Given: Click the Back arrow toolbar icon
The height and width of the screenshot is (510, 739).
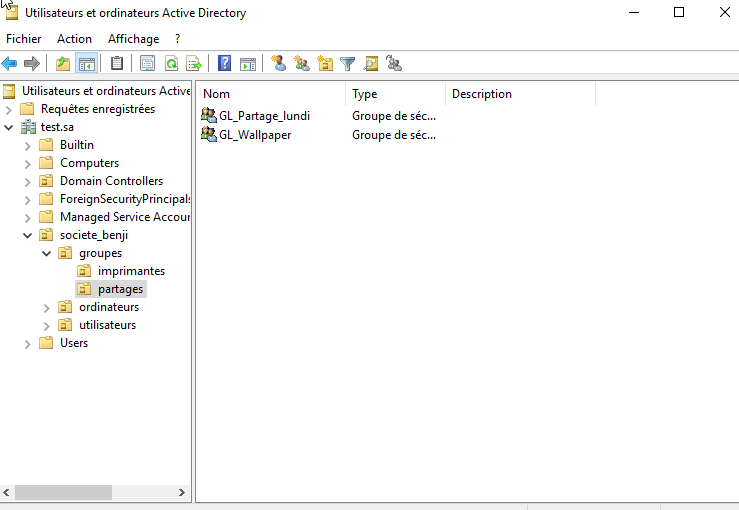Looking at the screenshot, I should coord(10,64).
